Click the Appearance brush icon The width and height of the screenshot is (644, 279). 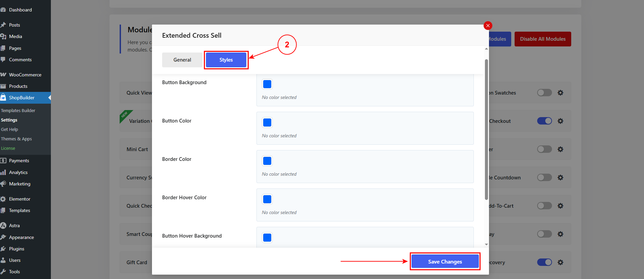pyautogui.click(x=3, y=237)
